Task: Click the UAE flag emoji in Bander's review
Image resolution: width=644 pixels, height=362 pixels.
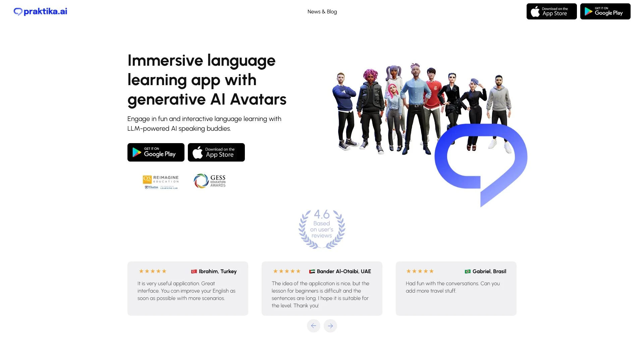Action: coord(312,271)
